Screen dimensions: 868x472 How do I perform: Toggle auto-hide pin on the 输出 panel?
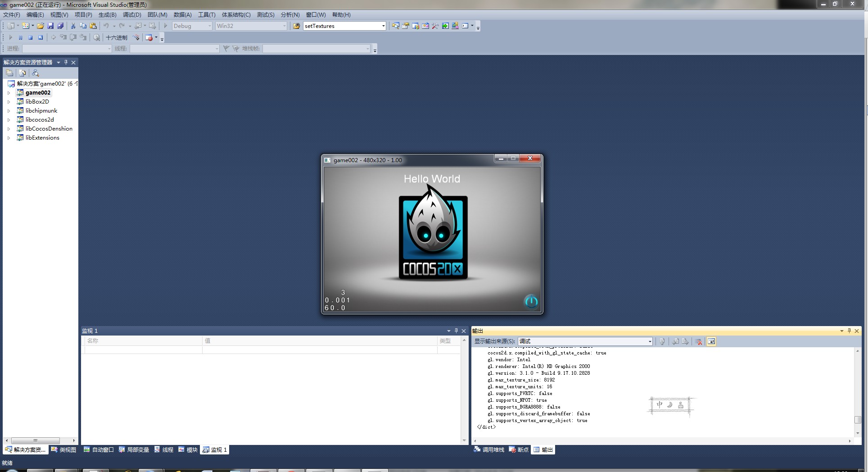849,331
